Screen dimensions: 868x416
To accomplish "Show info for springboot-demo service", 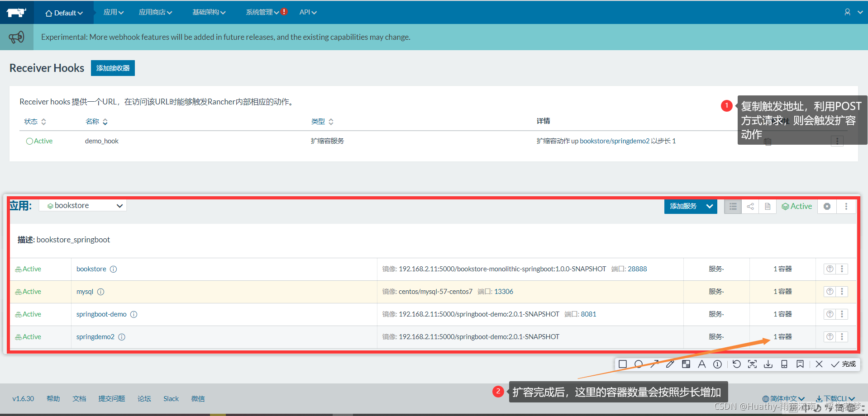I will 134,314.
